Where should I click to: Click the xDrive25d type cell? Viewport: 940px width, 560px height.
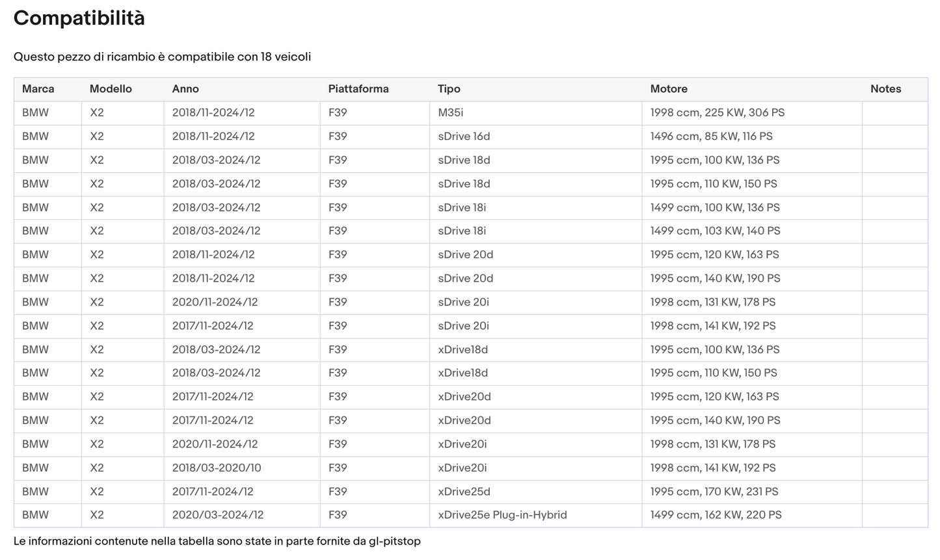(464, 492)
